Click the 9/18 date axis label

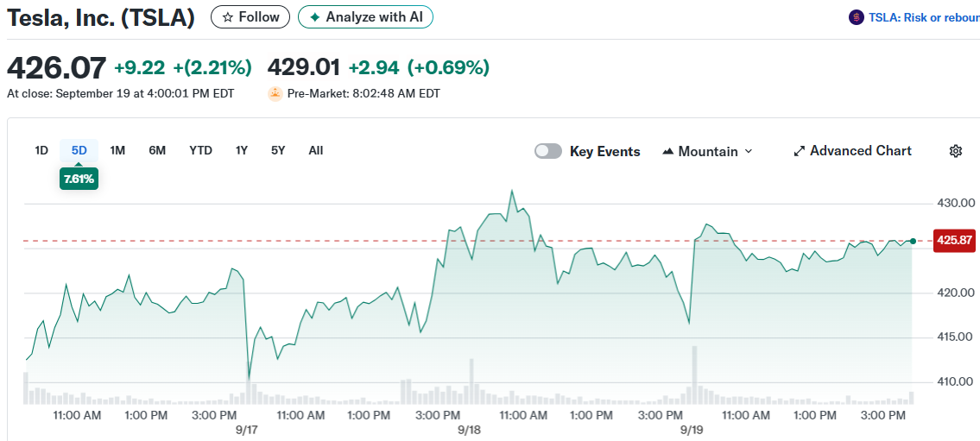tap(469, 431)
